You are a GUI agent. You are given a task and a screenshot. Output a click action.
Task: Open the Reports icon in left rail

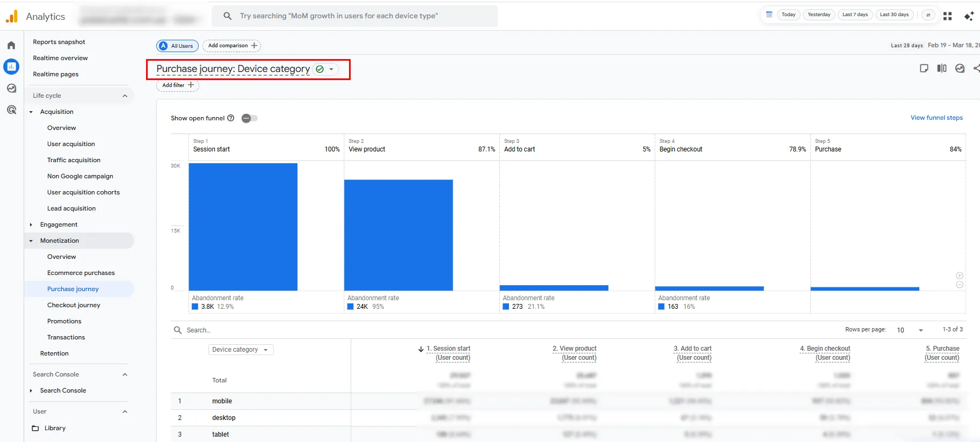click(11, 67)
